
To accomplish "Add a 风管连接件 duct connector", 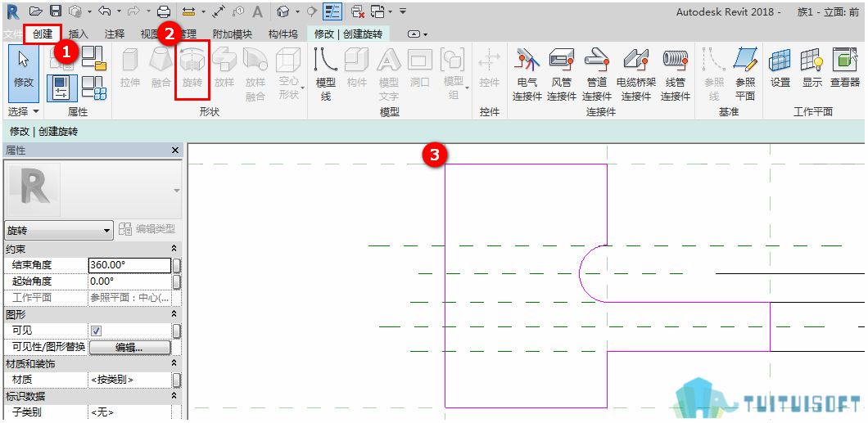I will 562,74.
